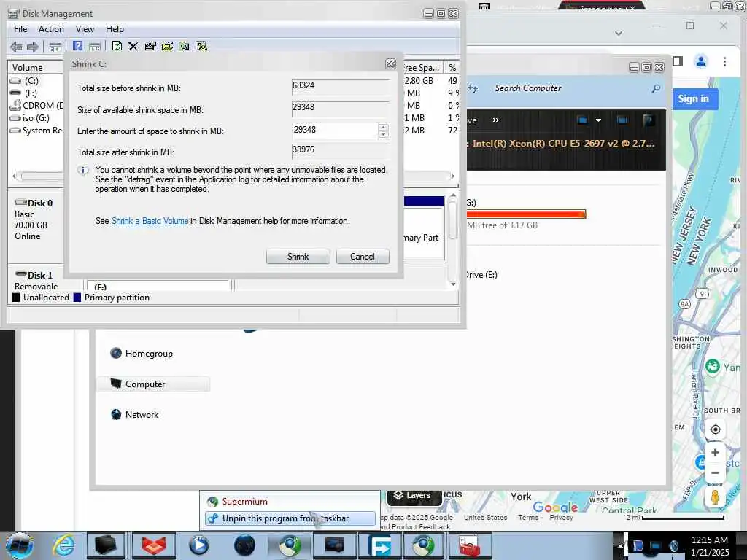Click the browser side panel icon

click(x=678, y=61)
